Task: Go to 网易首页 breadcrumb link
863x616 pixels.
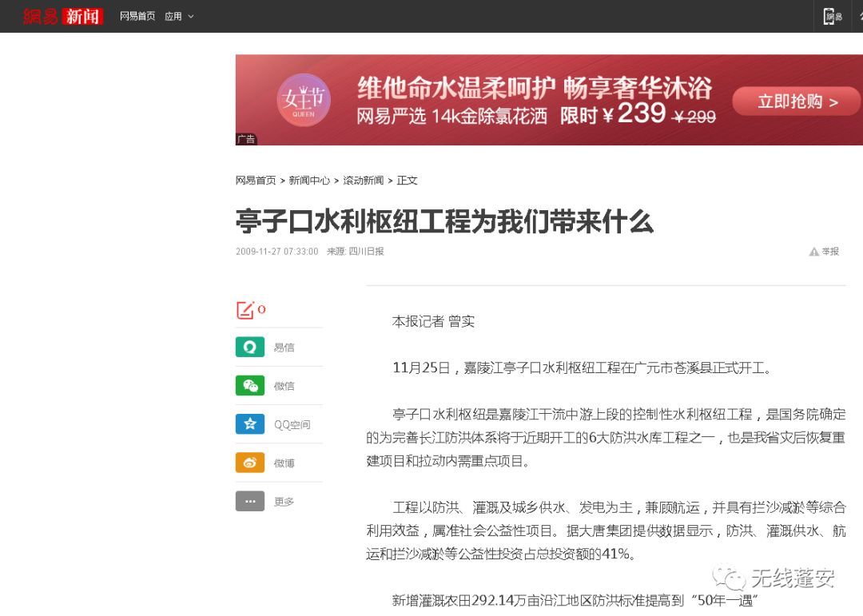Action: tap(256, 181)
